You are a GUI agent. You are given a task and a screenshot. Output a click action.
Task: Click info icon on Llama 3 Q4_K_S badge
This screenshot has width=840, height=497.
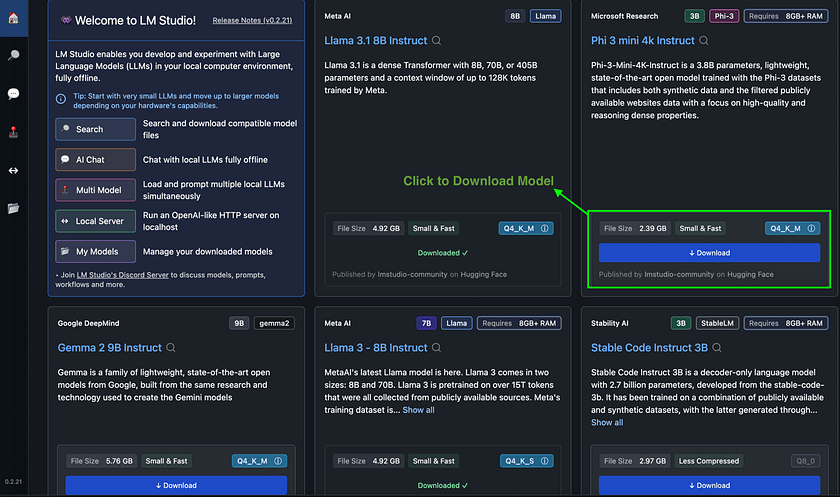point(545,461)
